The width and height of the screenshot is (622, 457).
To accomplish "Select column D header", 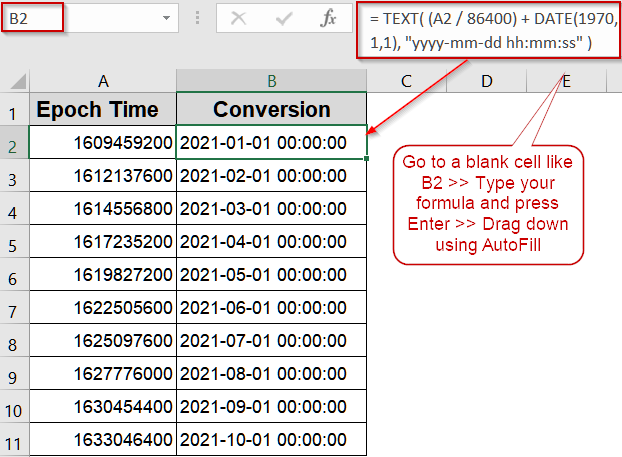I will click(x=485, y=80).
